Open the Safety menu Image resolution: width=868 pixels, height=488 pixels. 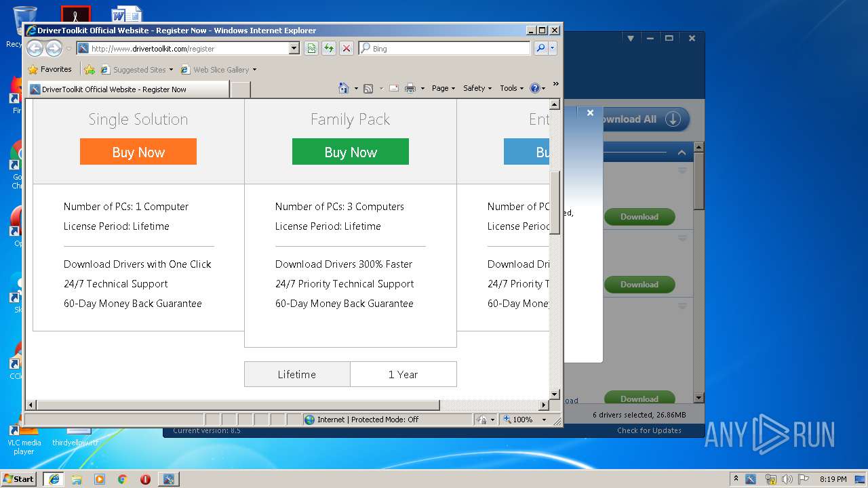477,88
